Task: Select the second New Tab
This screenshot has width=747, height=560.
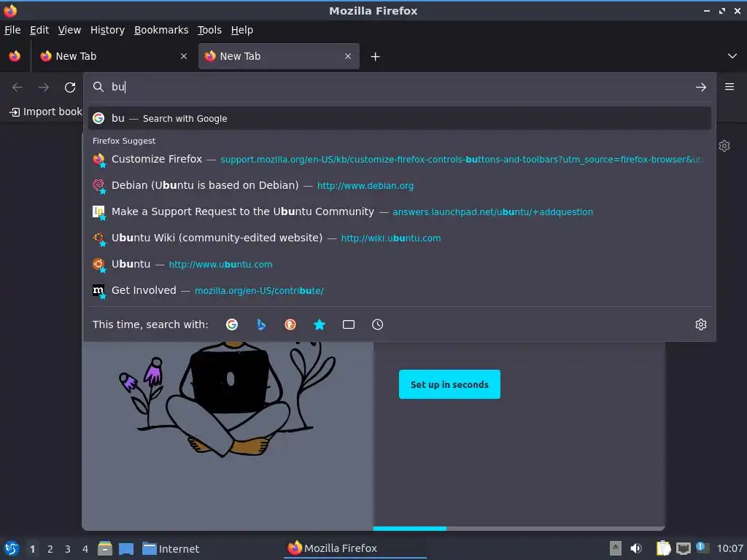Action: pos(279,56)
